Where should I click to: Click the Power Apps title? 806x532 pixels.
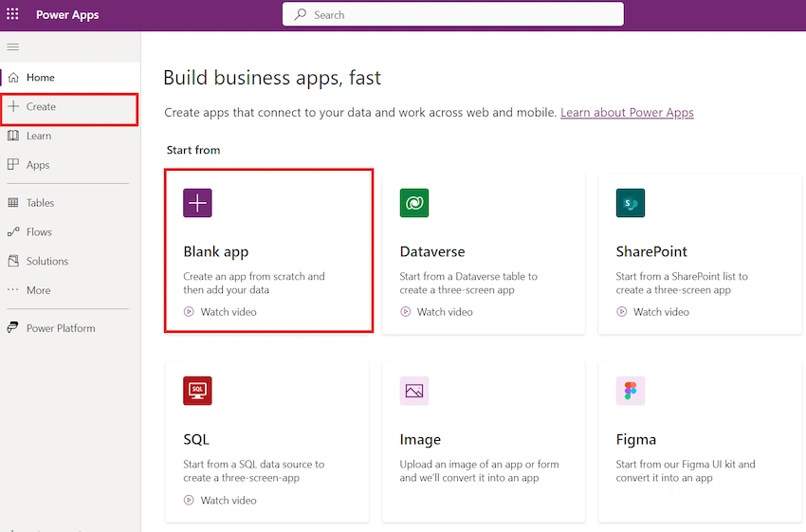(67, 15)
